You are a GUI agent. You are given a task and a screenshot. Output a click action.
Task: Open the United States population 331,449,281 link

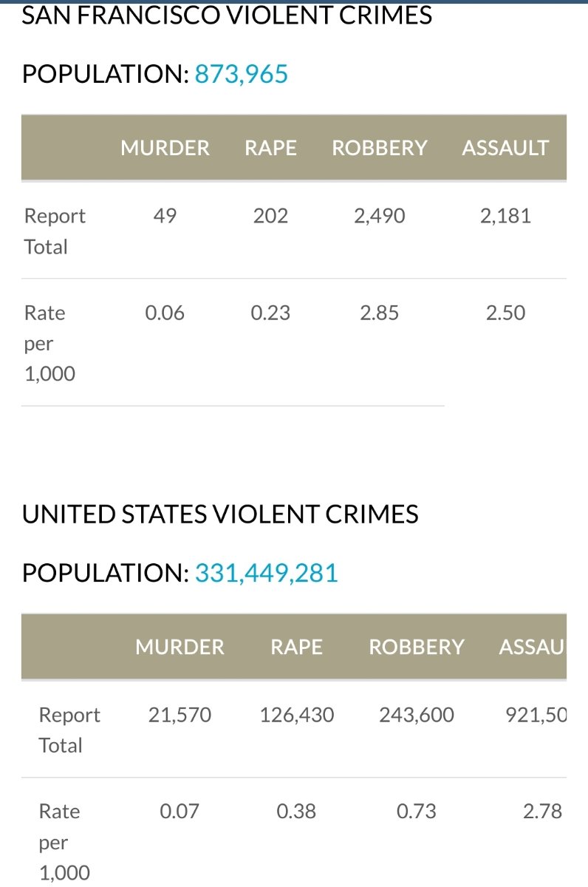[x=266, y=573]
